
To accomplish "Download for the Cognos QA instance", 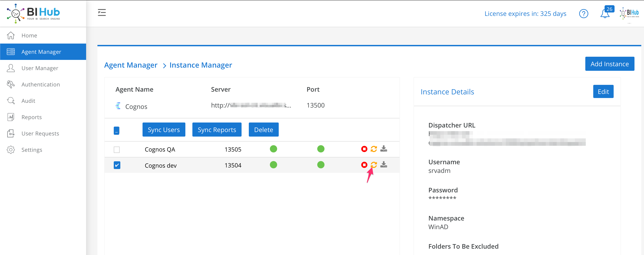I will coord(384,149).
